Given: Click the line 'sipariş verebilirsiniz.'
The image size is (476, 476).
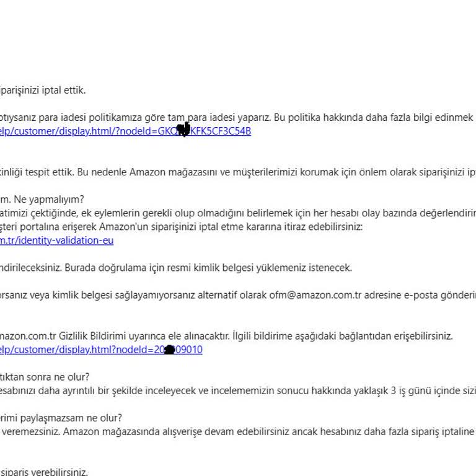Looking at the screenshot, I should 44,472.
